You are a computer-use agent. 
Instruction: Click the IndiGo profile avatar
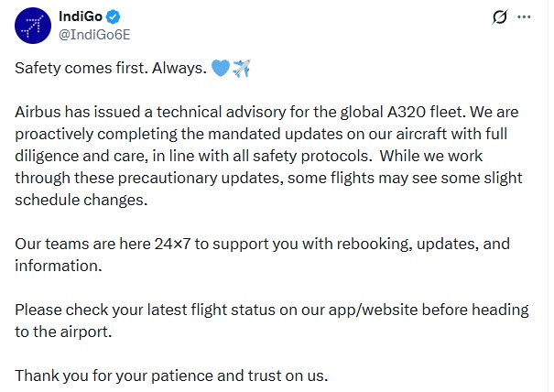pos(32,27)
